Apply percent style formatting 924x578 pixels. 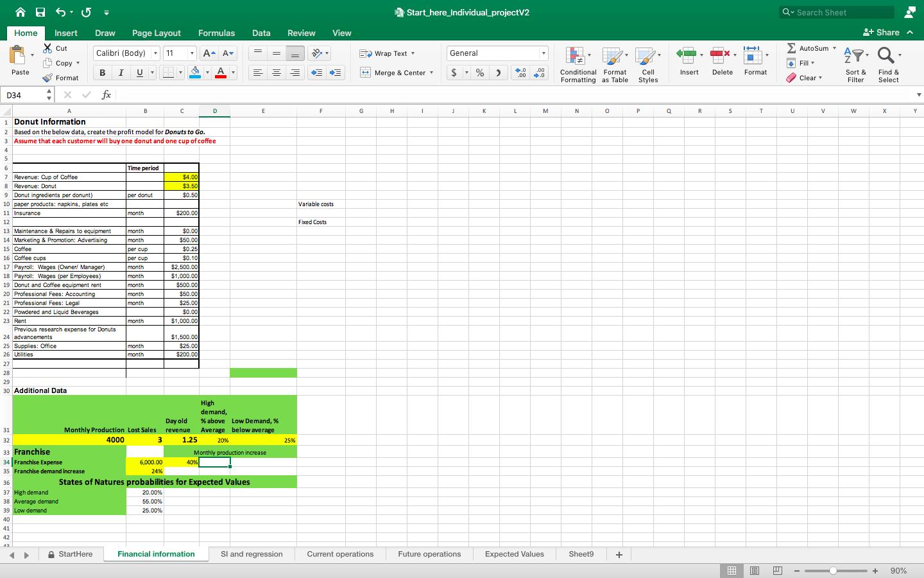point(479,73)
